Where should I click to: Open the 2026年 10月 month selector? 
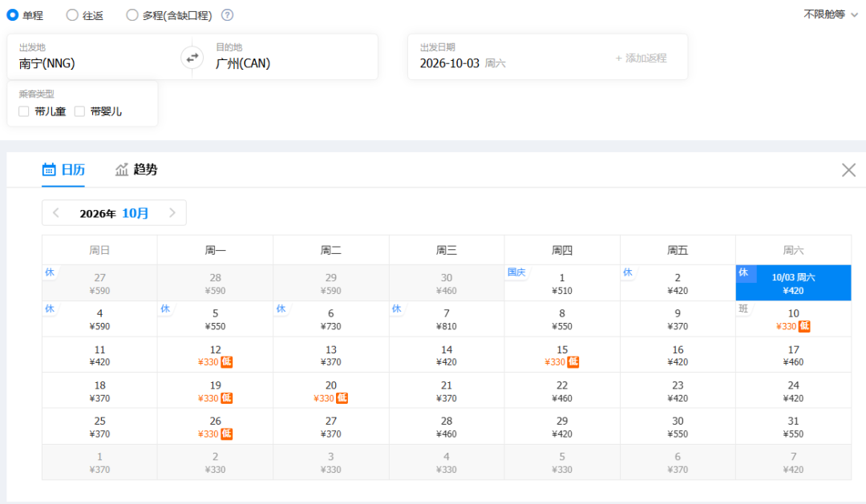point(114,213)
